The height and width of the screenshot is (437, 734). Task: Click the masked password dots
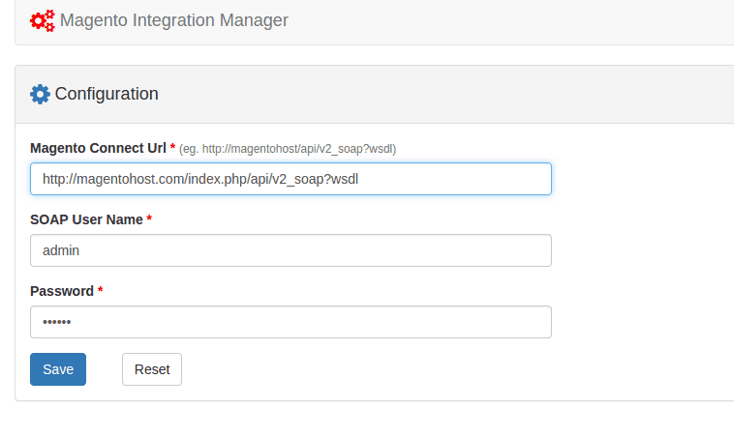click(57, 322)
